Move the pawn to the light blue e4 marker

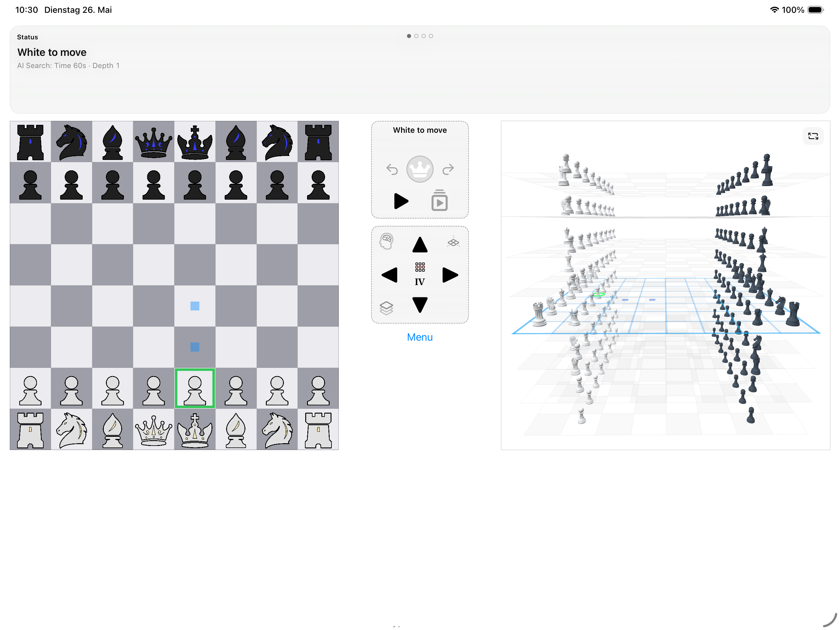(x=195, y=306)
